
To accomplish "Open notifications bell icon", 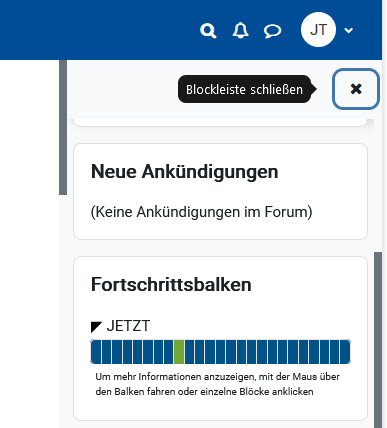I will click(x=240, y=31).
